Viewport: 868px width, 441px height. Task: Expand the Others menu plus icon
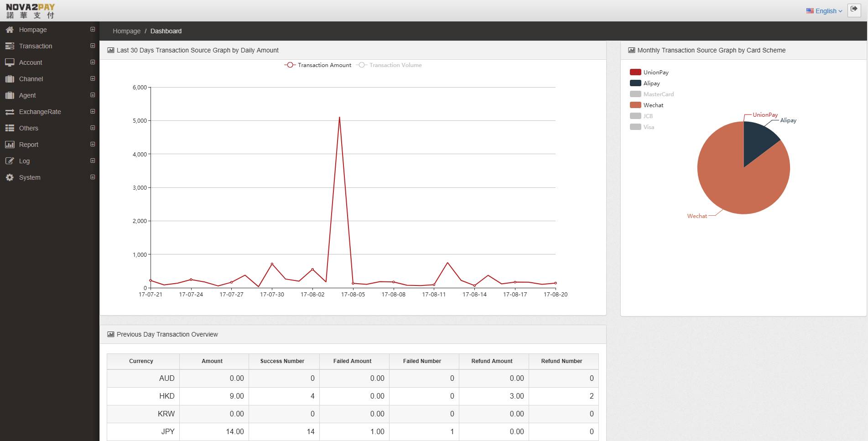pyautogui.click(x=93, y=128)
